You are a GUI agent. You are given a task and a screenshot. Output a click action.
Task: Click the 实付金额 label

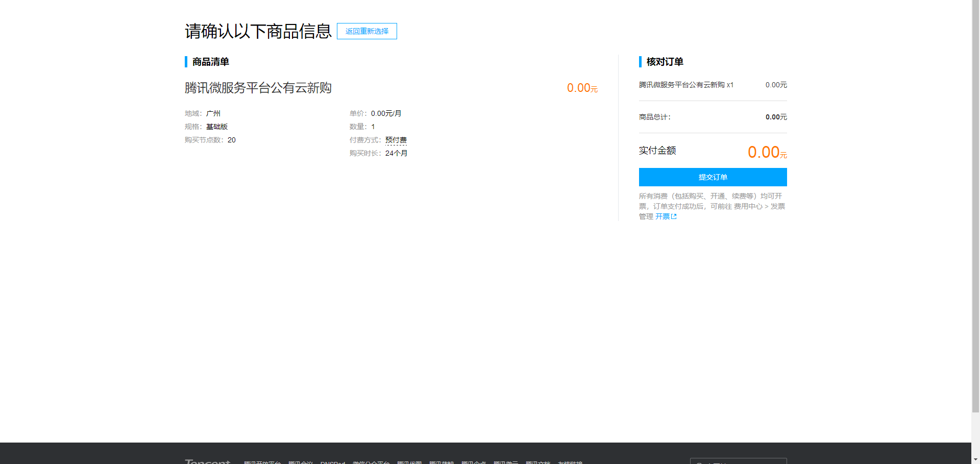(657, 151)
